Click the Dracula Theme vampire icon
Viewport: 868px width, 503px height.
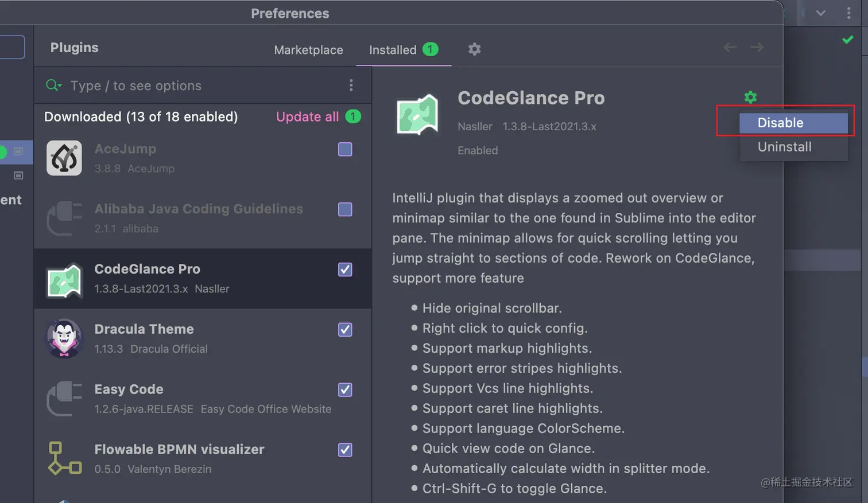pos(64,338)
